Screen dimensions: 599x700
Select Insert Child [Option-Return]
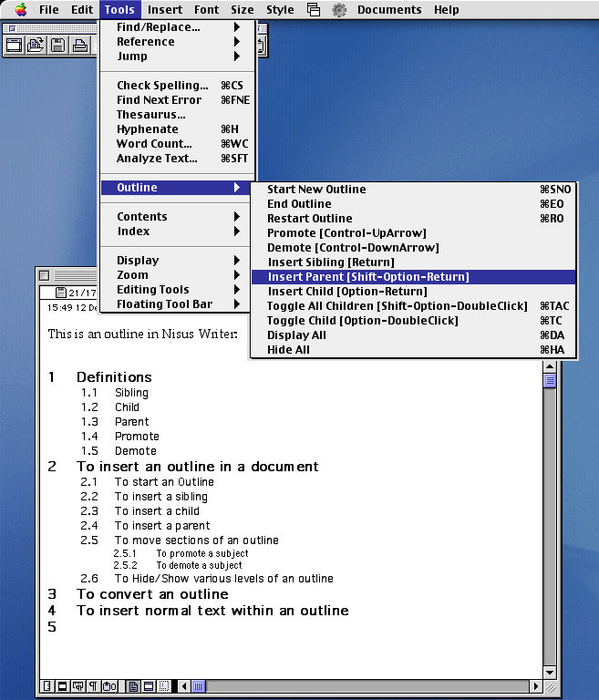pos(414,292)
